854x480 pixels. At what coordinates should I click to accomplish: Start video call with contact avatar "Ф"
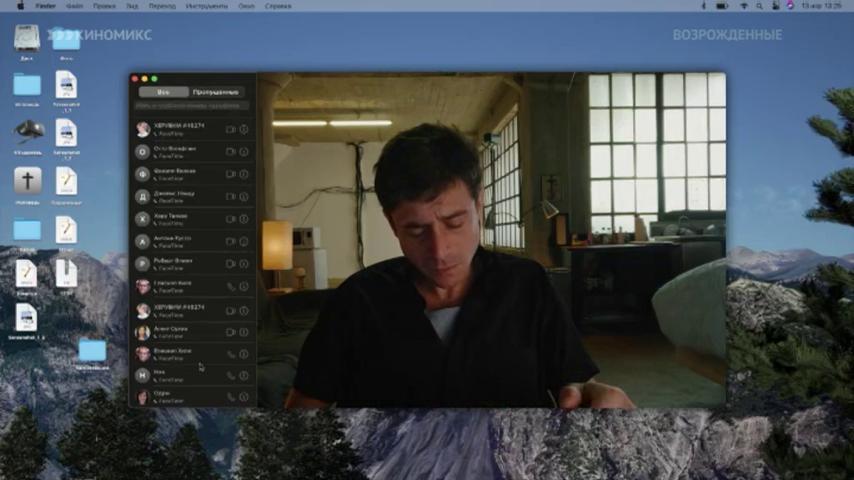coord(230,174)
